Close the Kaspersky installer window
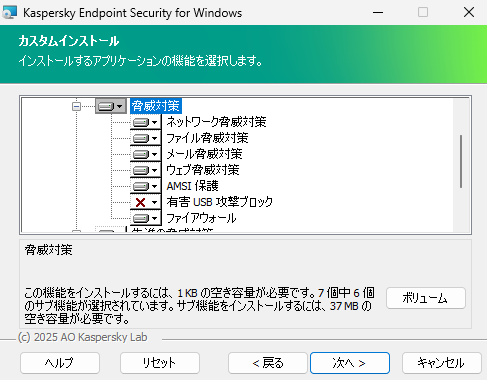 coord(469,13)
